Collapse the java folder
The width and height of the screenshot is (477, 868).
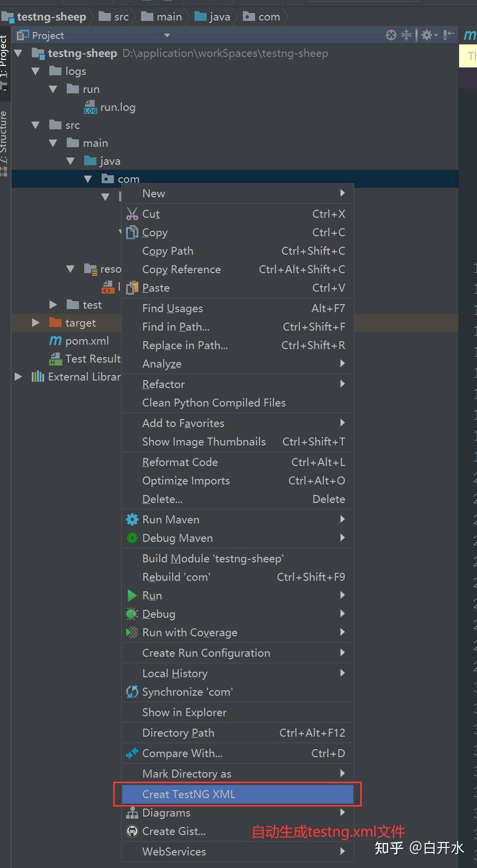click(x=70, y=161)
